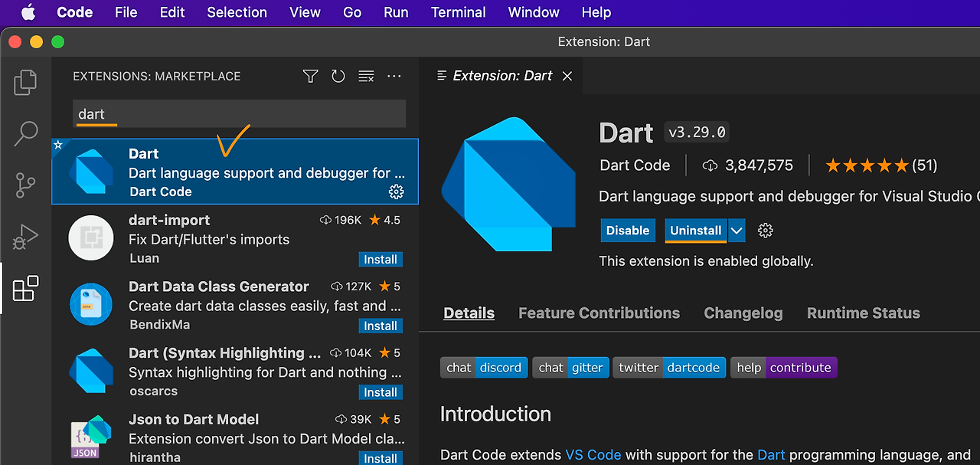Screen dimensions: 980x465
Task: Follow the VS Code link in introduction
Action: click(593, 454)
